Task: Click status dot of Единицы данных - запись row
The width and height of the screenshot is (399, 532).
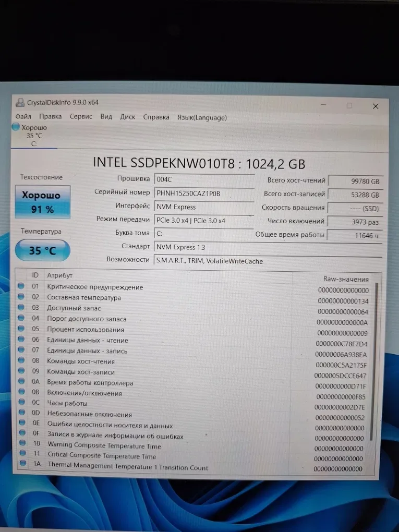Action: point(21,349)
